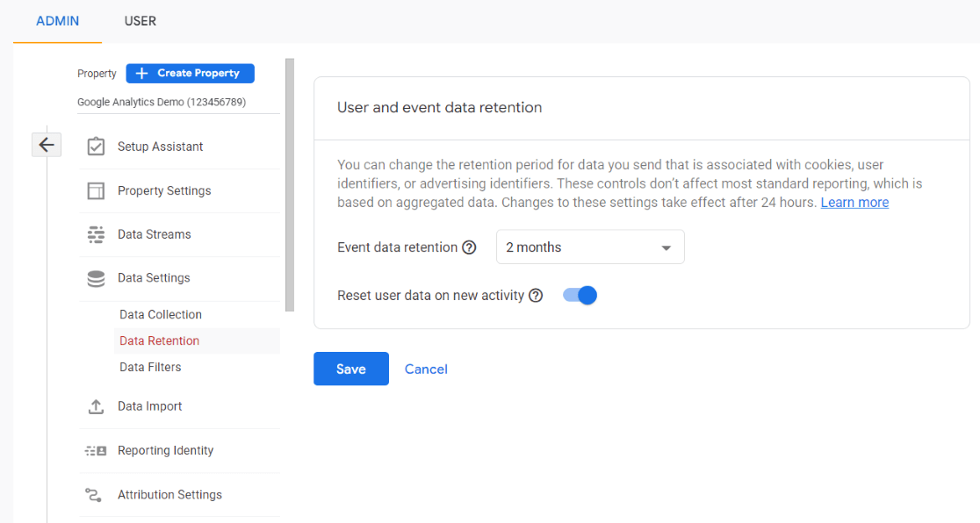The height and width of the screenshot is (523, 980).
Task: Open the Event data retention help tooltip
Action: pyautogui.click(x=470, y=247)
